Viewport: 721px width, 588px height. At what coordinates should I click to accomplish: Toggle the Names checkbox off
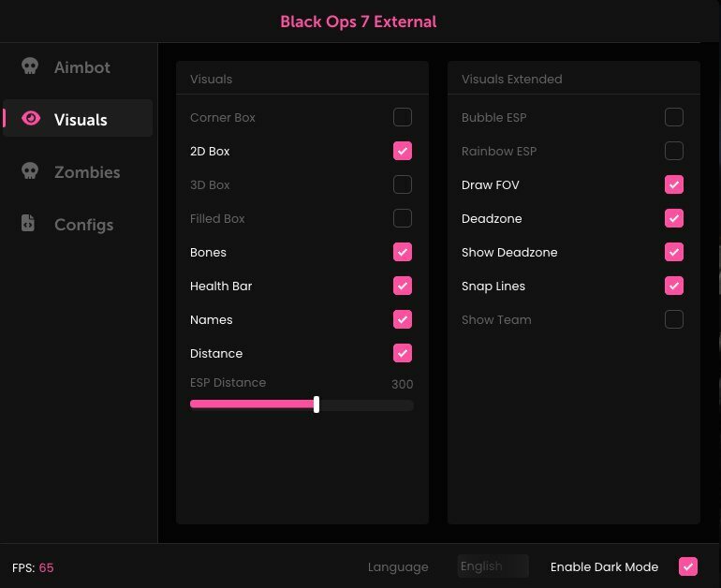(403, 319)
